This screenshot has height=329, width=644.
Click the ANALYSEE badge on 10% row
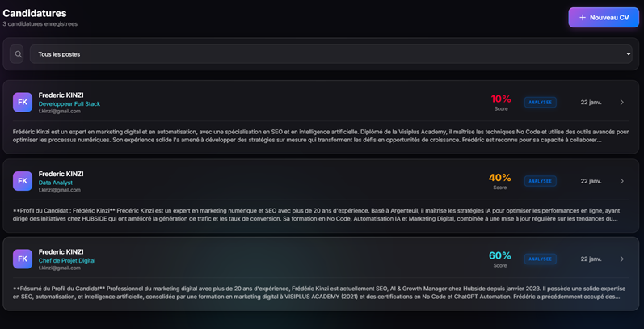(540, 103)
